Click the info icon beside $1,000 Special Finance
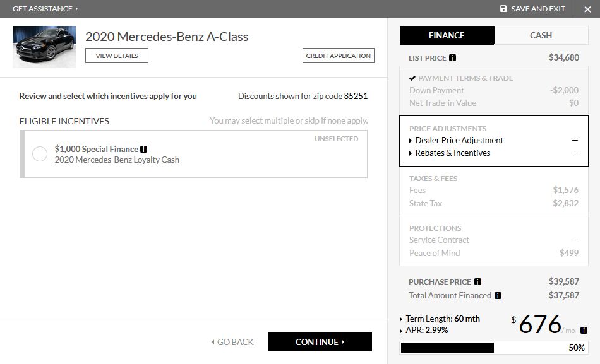600x364 pixels. coord(144,150)
